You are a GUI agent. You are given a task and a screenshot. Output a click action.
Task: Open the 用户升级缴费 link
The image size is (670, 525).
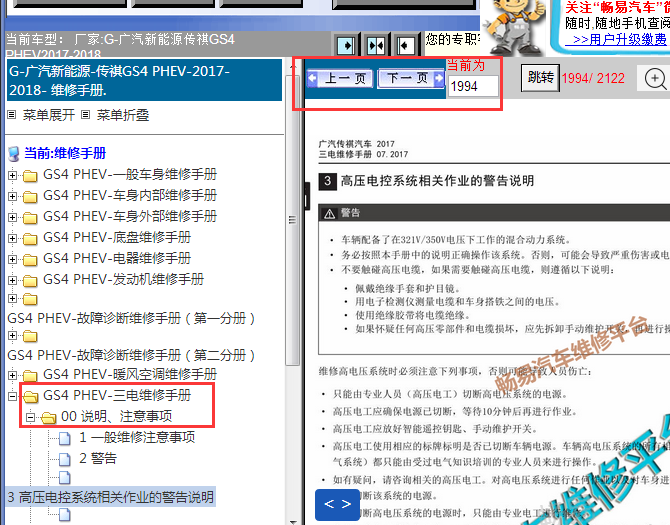pos(615,40)
